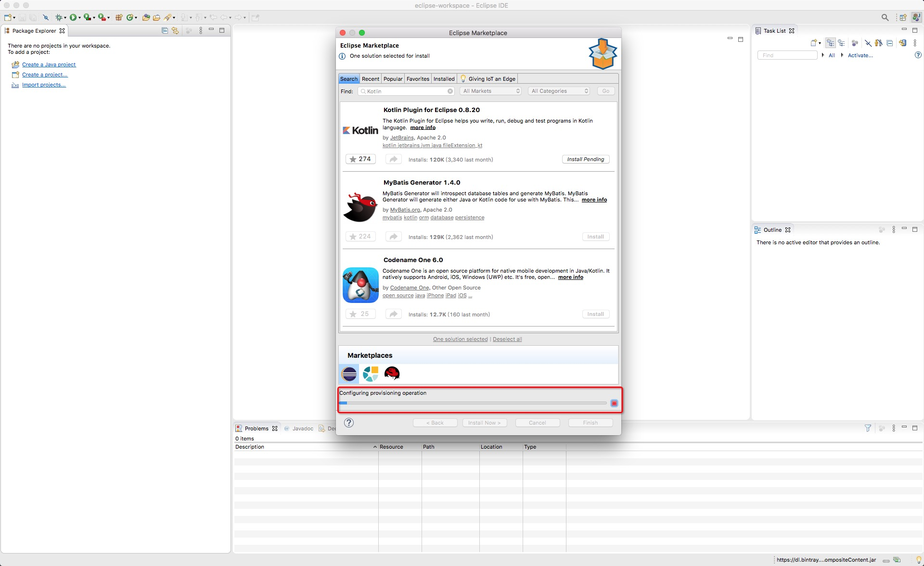Open the Coverage dropdown arrow
Screen dimensions: 924x566
tap(94, 18)
